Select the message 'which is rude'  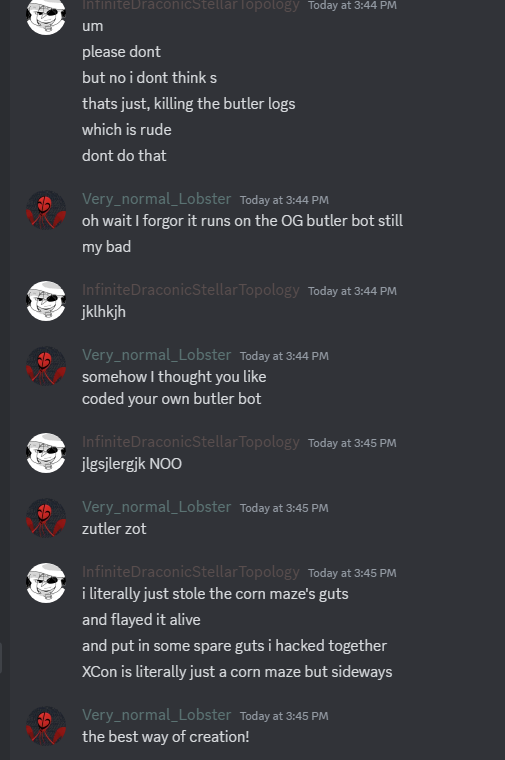[x=126, y=130]
